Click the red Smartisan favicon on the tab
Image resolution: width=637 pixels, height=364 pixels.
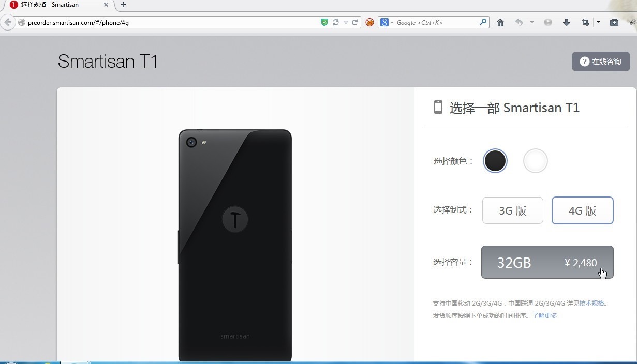14,5
